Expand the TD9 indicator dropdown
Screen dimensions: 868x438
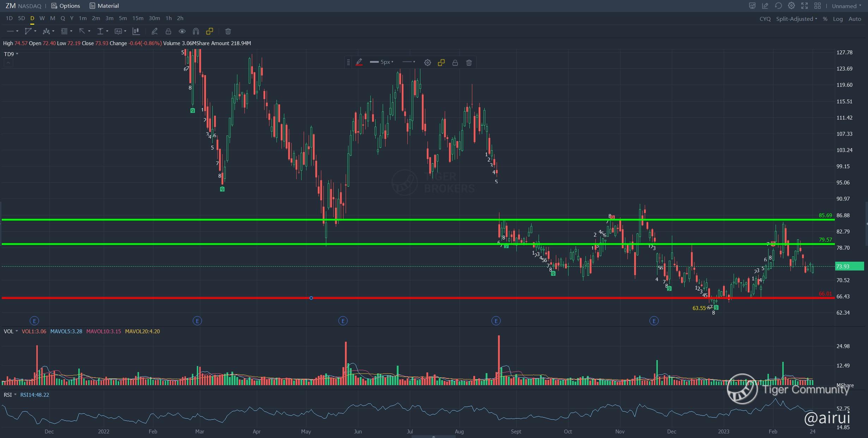[x=17, y=54]
